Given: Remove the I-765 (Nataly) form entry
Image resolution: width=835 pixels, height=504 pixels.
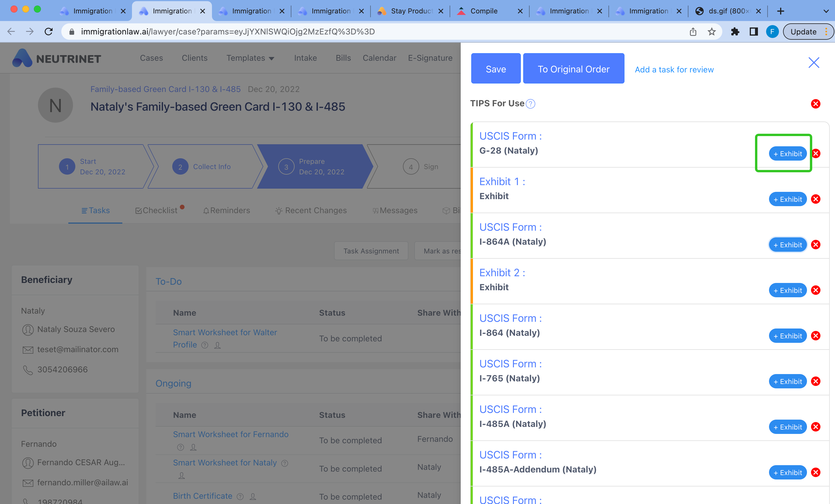Looking at the screenshot, I should [x=815, y=381].
